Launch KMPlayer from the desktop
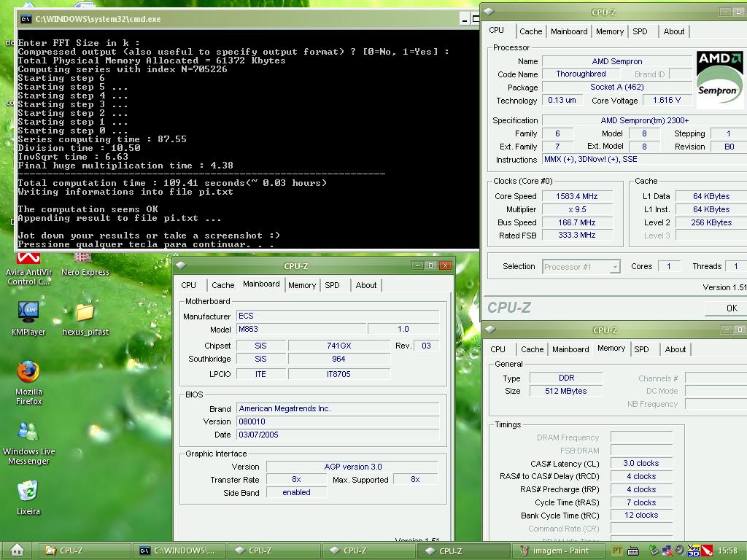 [28, 318]
